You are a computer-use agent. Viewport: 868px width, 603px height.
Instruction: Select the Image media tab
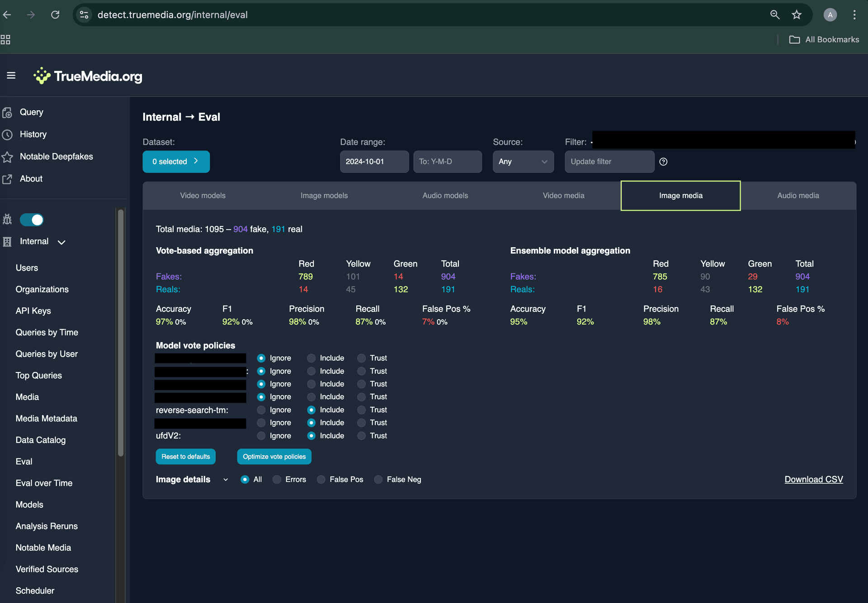tap(680, 196)
